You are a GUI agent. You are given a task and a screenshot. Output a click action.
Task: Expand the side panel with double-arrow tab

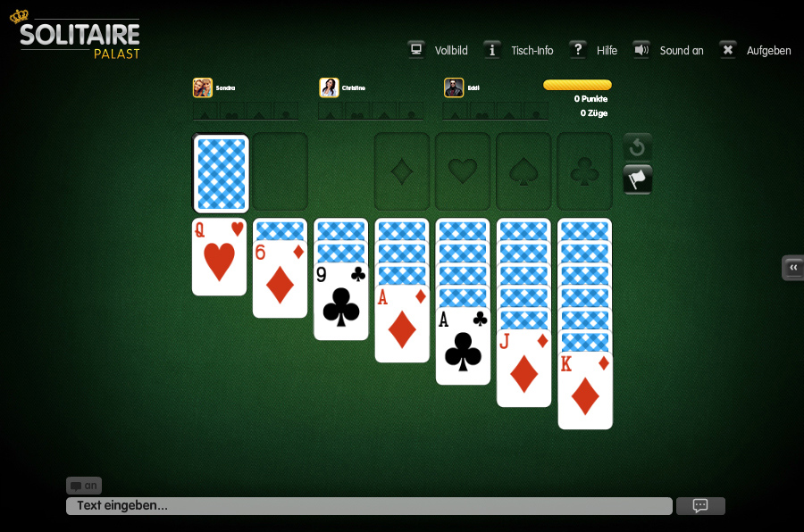click(792, 268)
